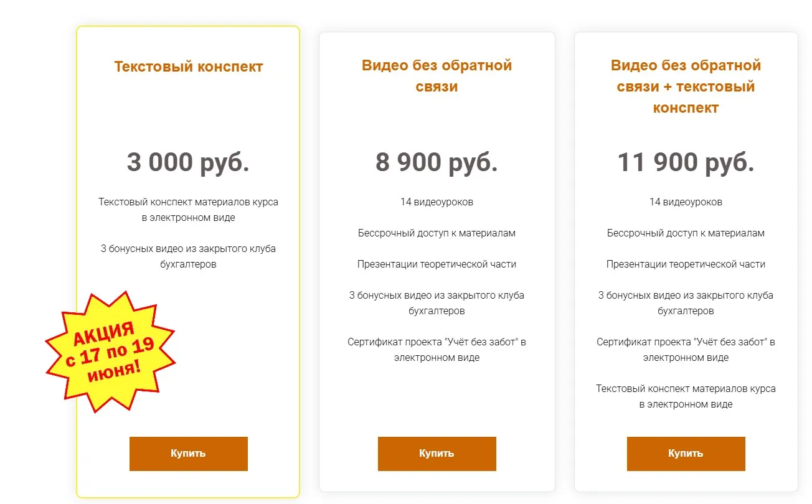This screenshot has height=504, width=812.
Task: Click the 11 900 руб. price
Action: point(686,162)
